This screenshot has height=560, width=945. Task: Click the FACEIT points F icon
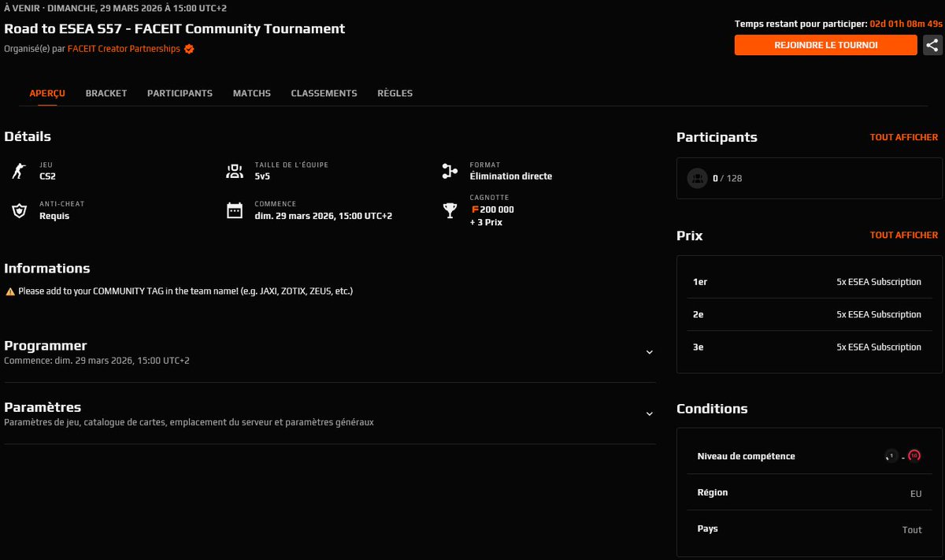[474, 210]
